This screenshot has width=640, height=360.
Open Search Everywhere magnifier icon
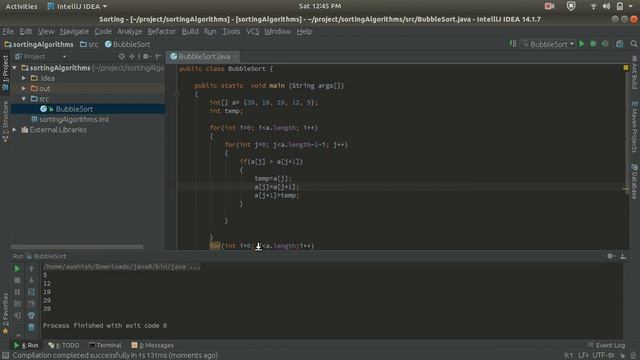click(x=634, y=44)
